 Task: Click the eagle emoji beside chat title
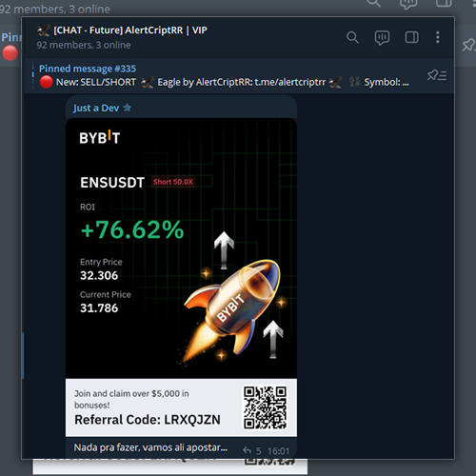tap(44, 30)
